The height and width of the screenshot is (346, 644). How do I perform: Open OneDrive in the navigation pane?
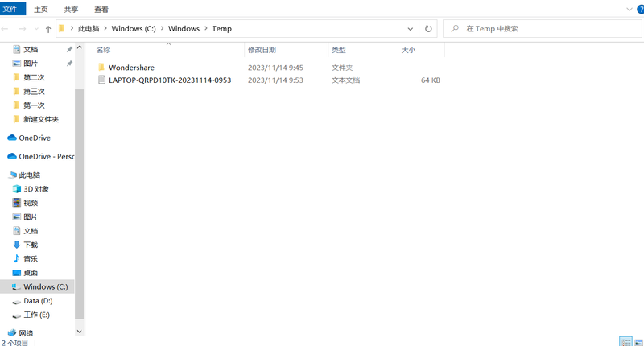pyautogui.click(x=34, y=138)
